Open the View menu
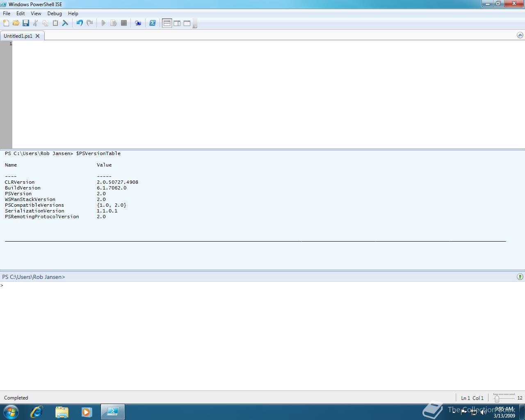525x420 pixels. 36,14
